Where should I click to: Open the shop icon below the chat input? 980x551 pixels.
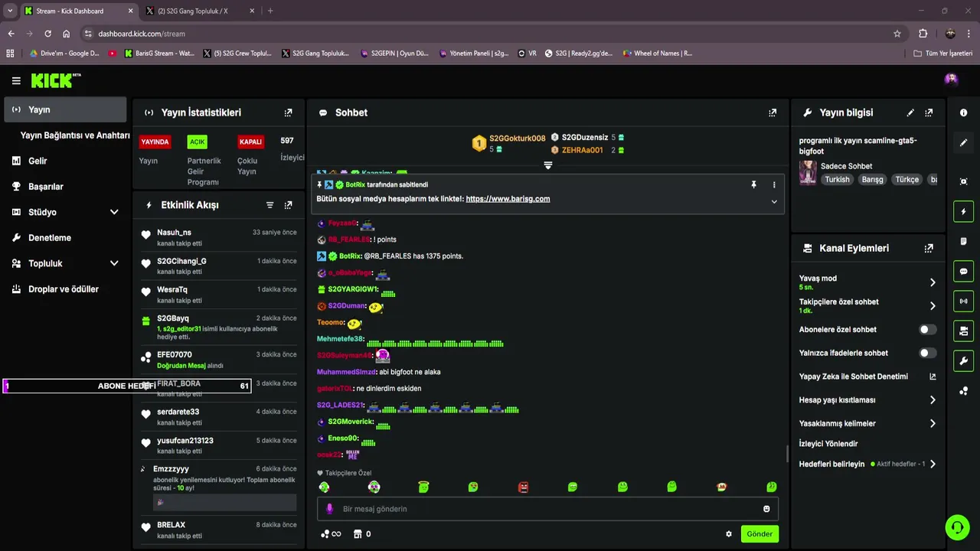pyautogui.click(x=357, y=534)
